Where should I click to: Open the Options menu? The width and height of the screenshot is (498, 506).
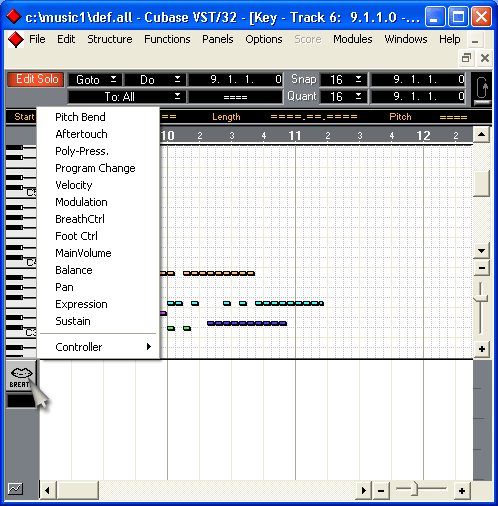(264, 39)
